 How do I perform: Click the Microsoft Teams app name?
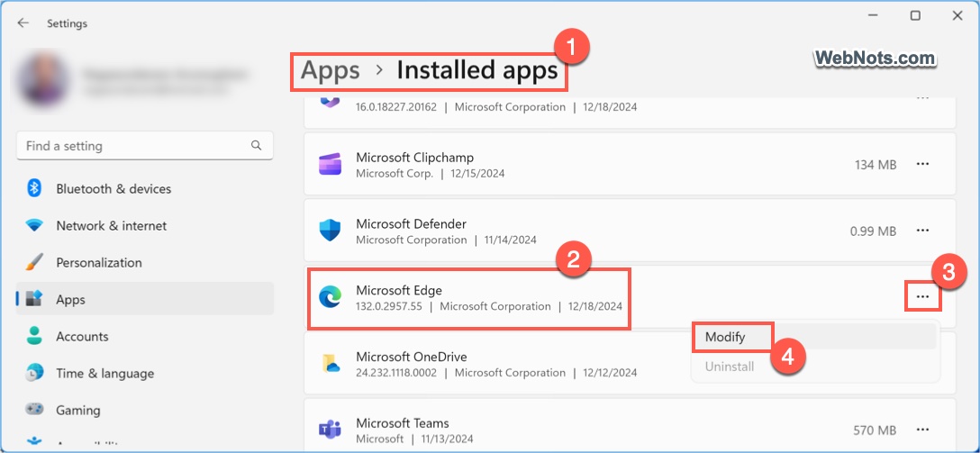pyautogui.click(x=403, y=423)
